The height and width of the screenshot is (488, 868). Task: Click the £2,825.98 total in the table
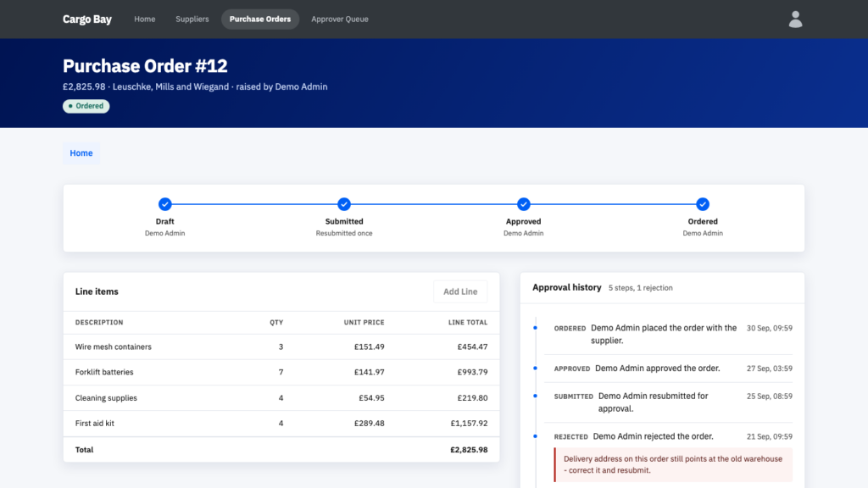pyautogui.click(x=469, y=450)
